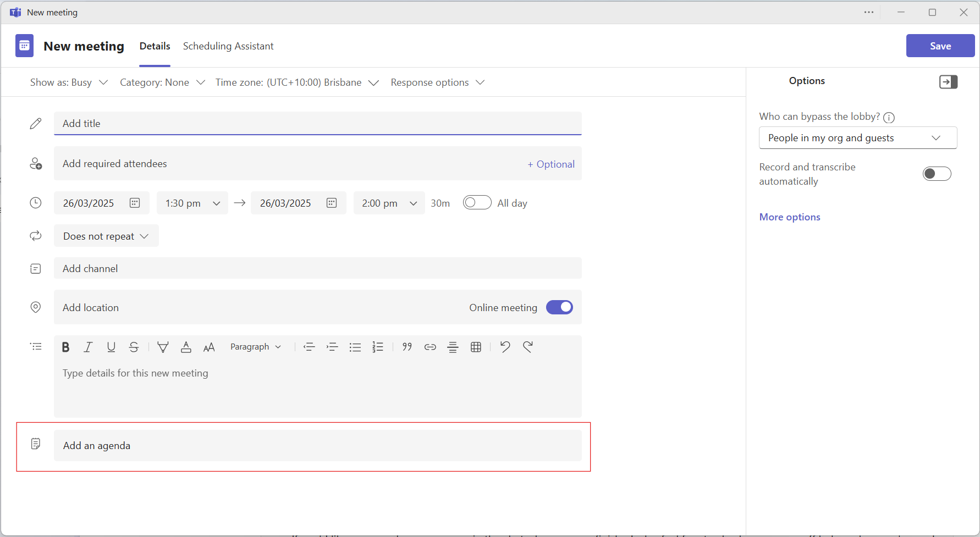Select the Details tab

click(155, 46)
